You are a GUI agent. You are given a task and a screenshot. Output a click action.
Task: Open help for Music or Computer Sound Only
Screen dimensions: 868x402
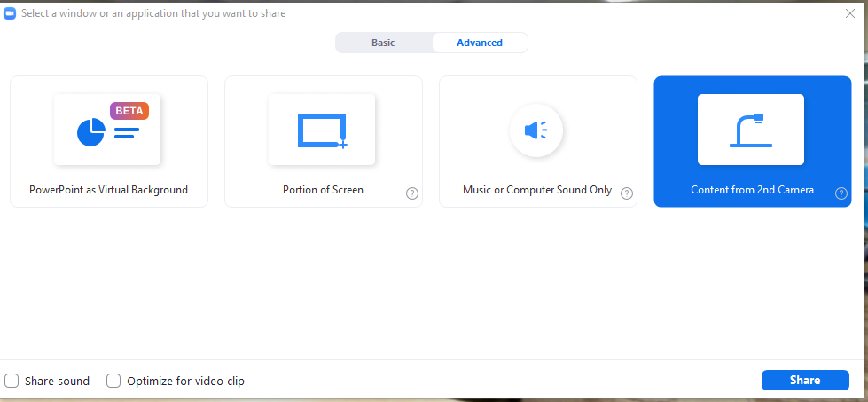pos(627,193)
